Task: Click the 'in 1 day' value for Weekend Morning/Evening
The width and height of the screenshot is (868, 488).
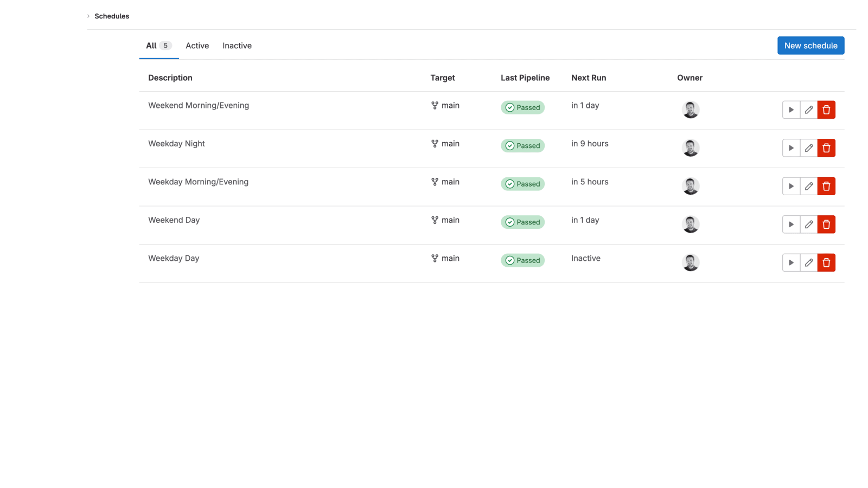Action: (x=585, y=106)
